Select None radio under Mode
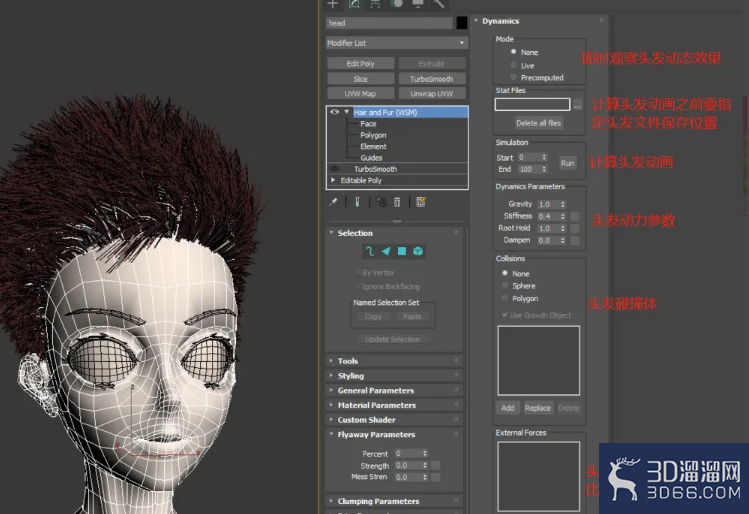Viewport: 749px width, 514px height. [514, 52]
